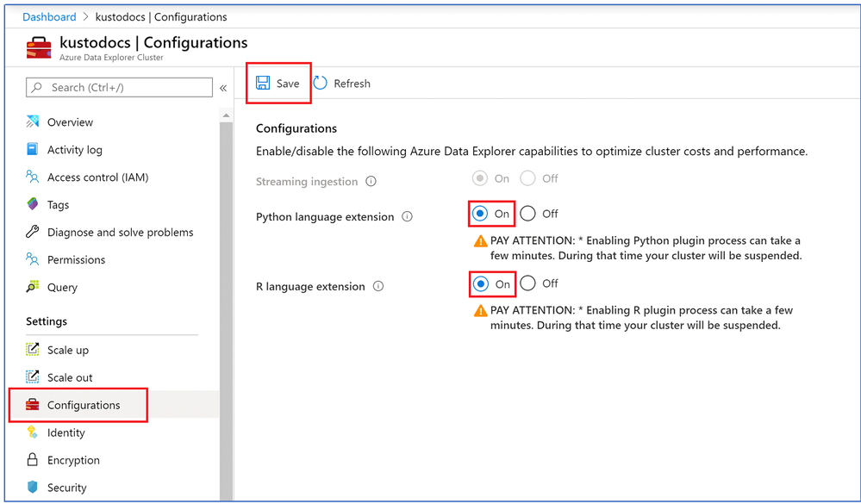Open Diagnose and solve problems

[x=120, y=233]
